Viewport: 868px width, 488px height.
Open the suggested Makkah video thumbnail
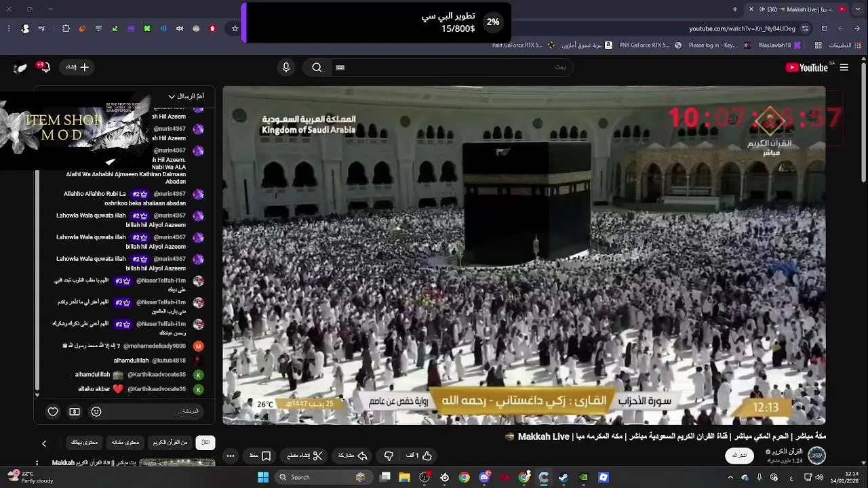[177, 463]
